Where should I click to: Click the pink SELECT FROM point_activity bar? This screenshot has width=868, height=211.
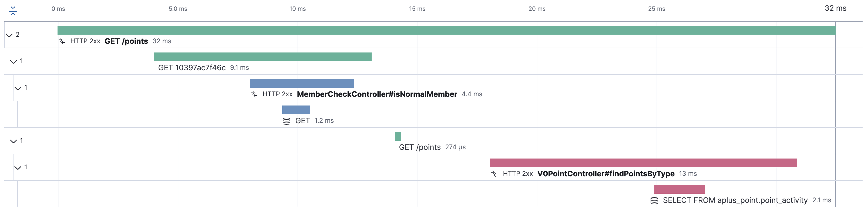[x=679, y=189]
